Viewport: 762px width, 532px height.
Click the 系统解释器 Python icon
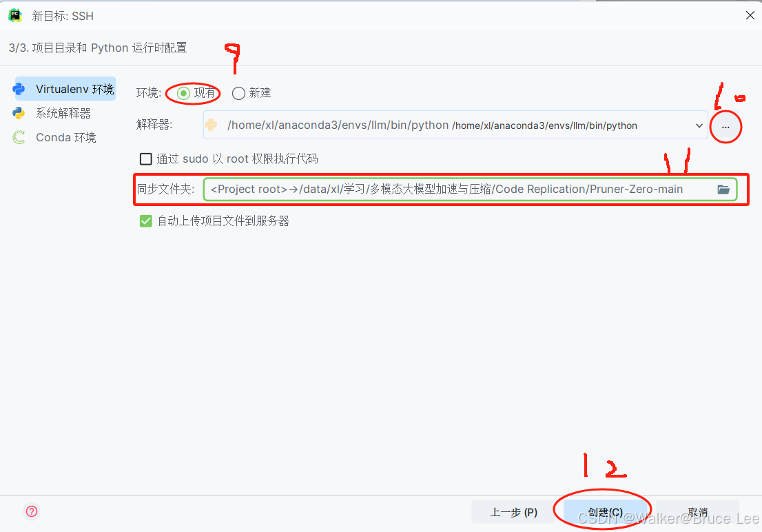19,113
